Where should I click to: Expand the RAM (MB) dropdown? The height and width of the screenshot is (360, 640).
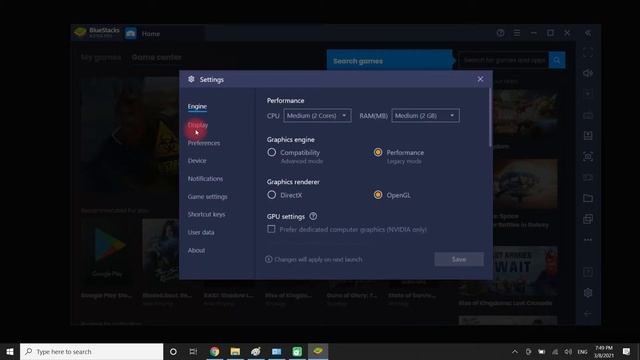click(x=425, y=116)
